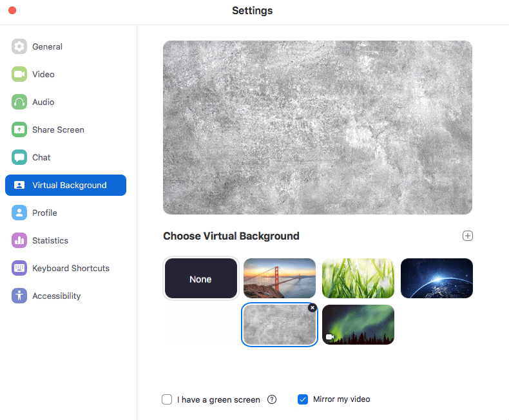Open Share Screen settings icon
Screen dimensions: 509x420
pyautogui.click(x=19, y=129)
